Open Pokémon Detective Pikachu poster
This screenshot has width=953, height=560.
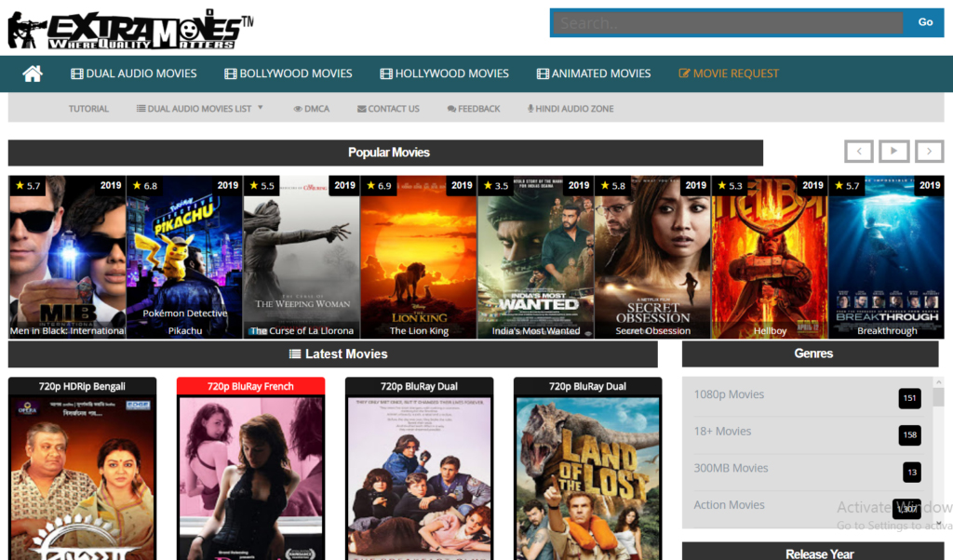click(x=184, y=257)
